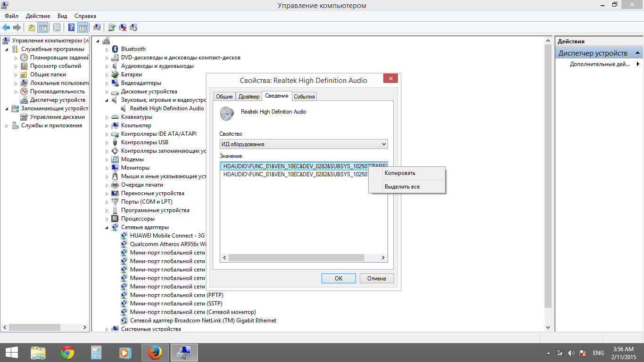Open the Action Center flag tray icon

point(583,353)
